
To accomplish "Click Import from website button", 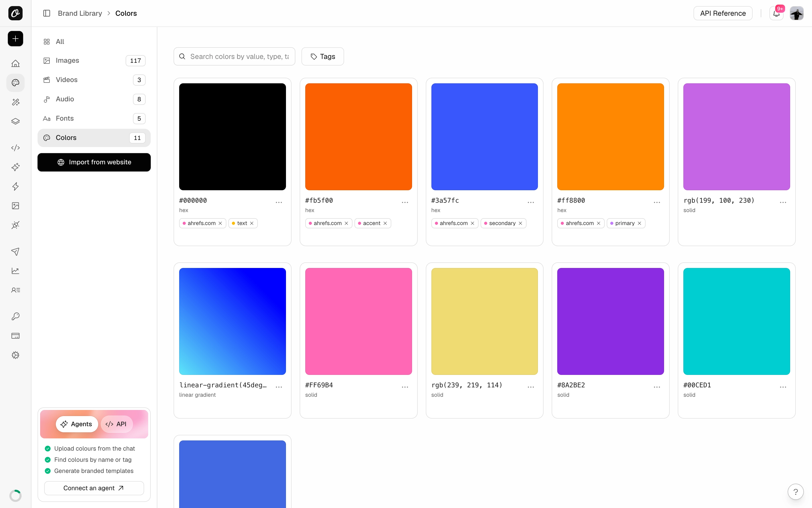I will tap(94, 162).
